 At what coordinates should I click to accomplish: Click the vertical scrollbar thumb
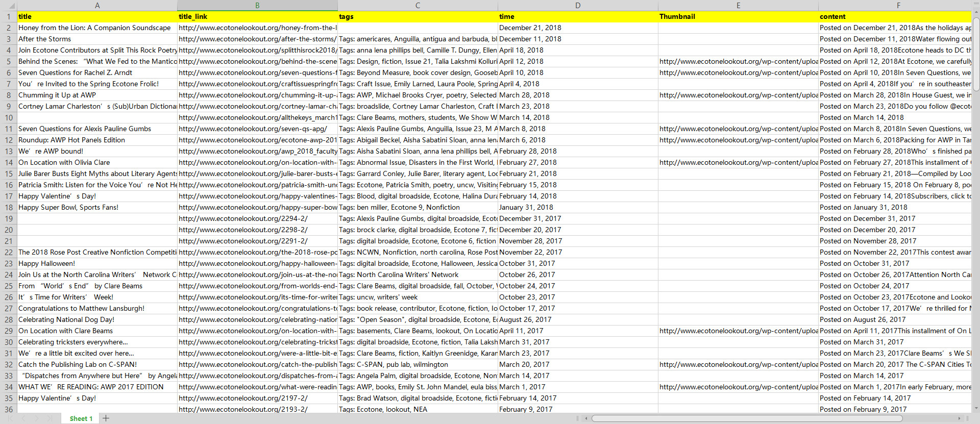point(976,46)
